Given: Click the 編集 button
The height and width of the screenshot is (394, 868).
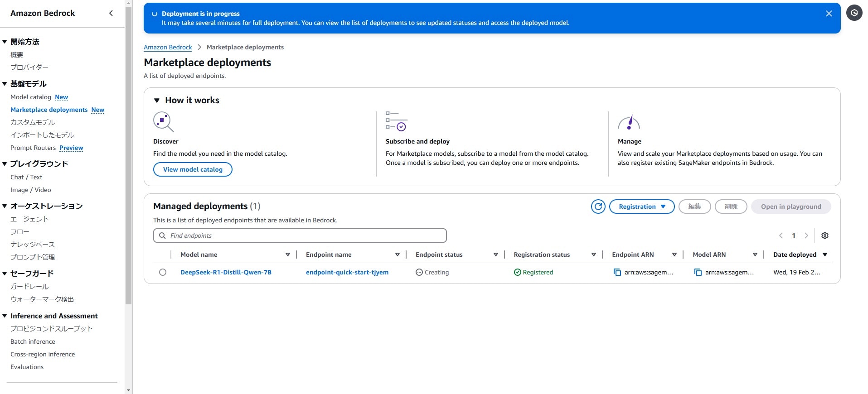Looking at the screenshot, I should tap(695, 207).
